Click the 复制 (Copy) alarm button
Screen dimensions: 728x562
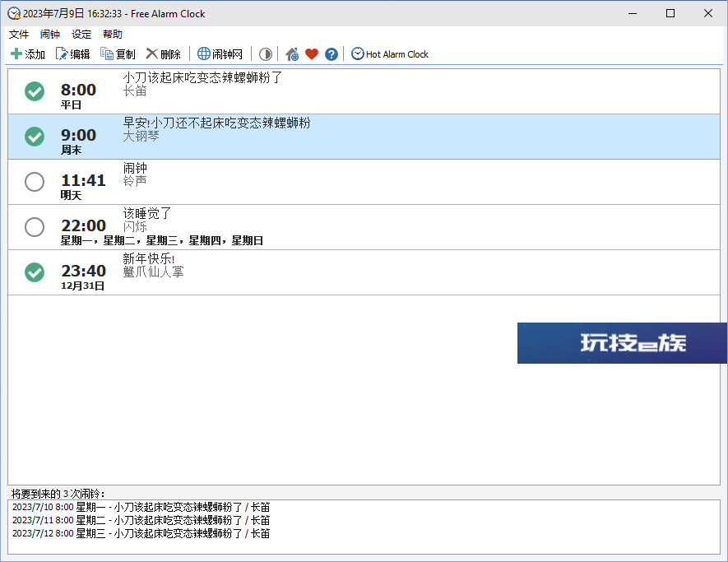[x=118, y=53]
